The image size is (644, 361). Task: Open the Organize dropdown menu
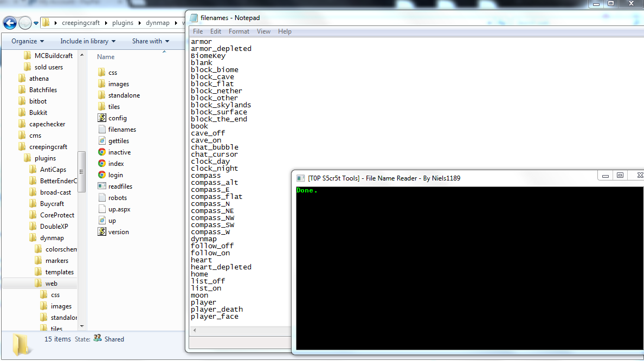point(28,41)
